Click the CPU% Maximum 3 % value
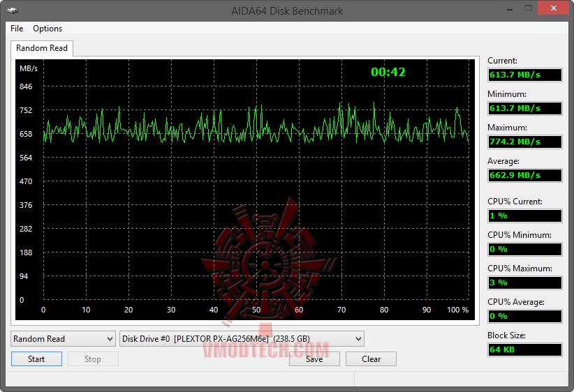The width and height of the screenshot is (574, 392). [x=525, y=282]
